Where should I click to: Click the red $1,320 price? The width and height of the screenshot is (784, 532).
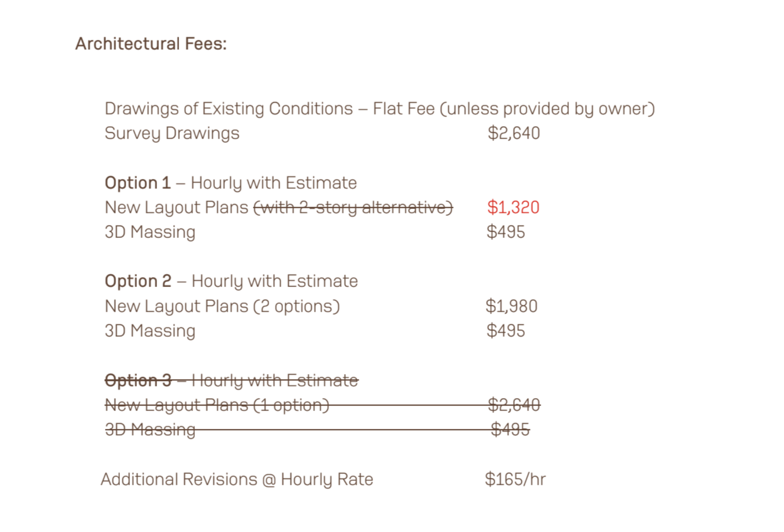pos(513,208)
